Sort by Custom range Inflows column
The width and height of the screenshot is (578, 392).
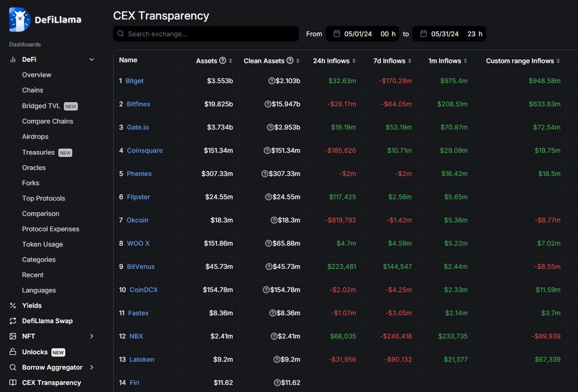[523, 61]
